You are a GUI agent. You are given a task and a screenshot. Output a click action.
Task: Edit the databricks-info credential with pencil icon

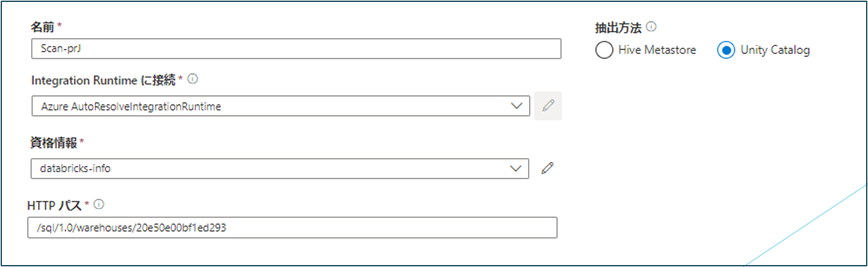[547, 168]
